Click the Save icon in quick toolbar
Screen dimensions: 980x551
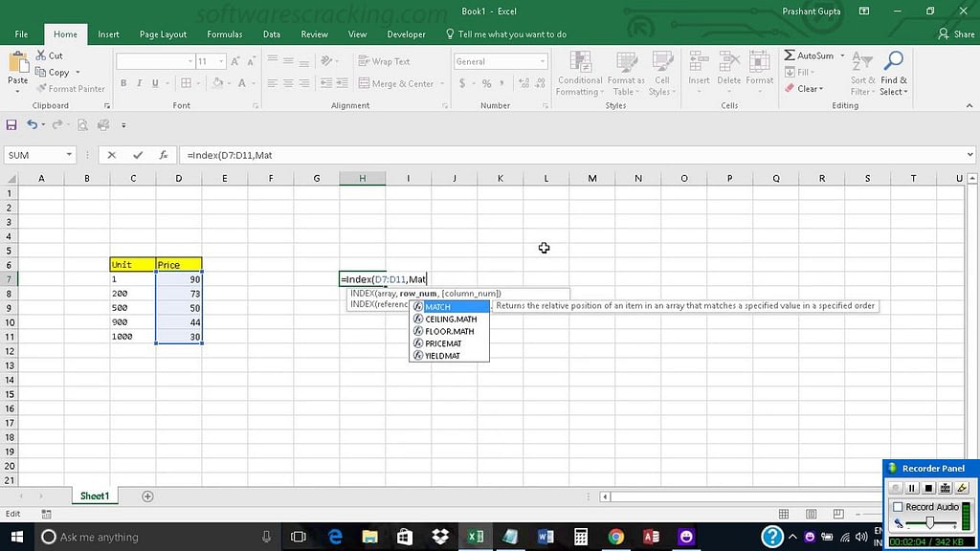[11, 125]
